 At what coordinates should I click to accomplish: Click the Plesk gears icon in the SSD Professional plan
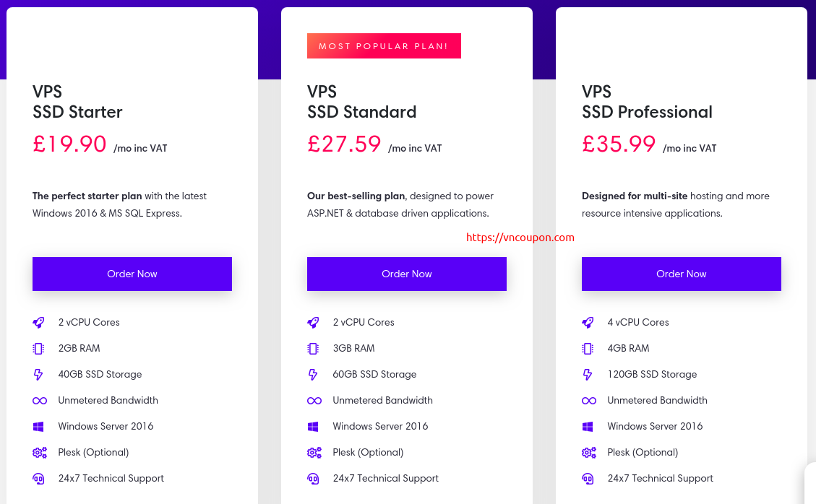pos(588,453)
